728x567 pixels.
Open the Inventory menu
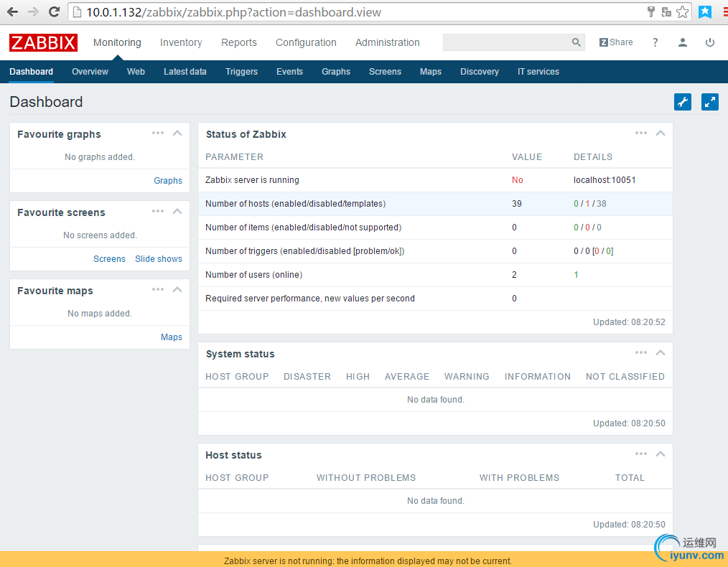[x=181, y=42]
